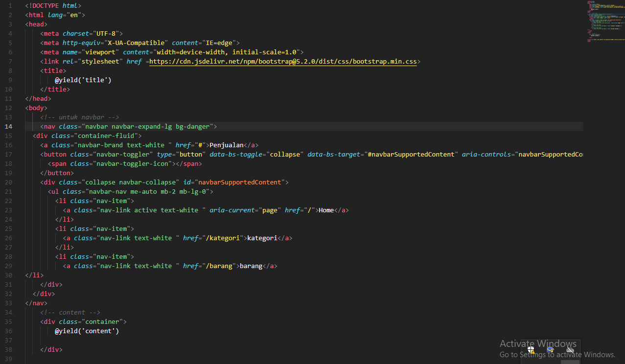Click line number 39 in the gutter

[x=8, y=359]
